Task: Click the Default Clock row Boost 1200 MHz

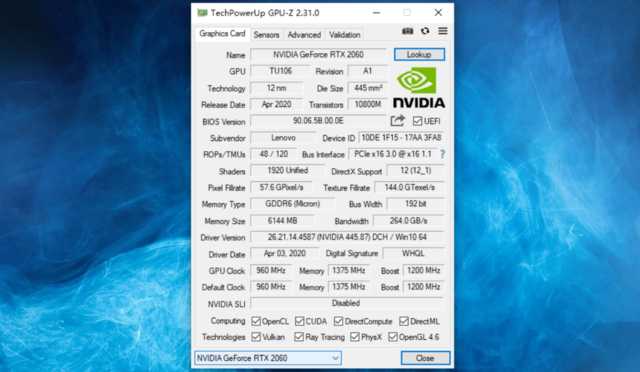Action: [423, 287]
